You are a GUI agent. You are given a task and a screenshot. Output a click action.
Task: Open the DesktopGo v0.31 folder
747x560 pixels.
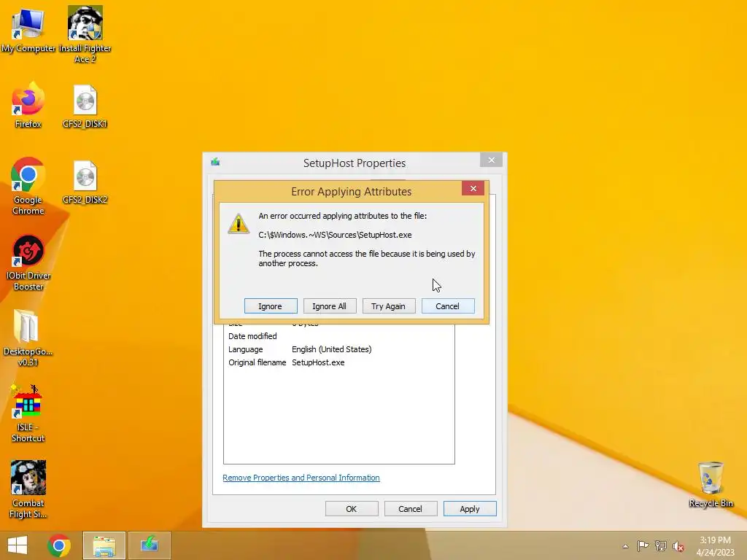tap(27, 338)
